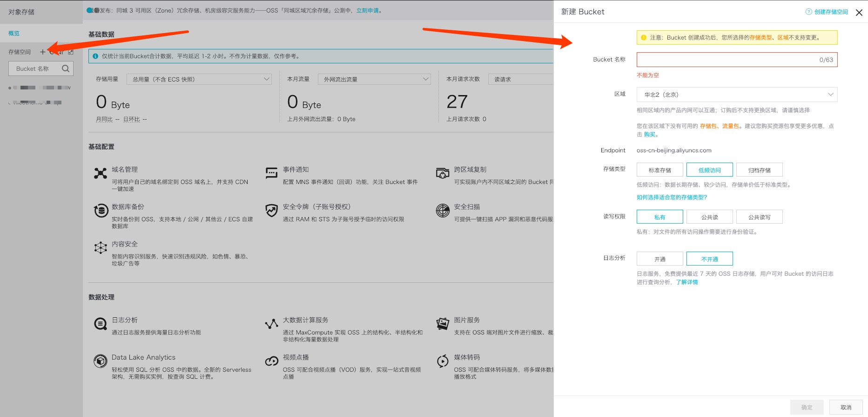868x417 pixels.
Task: Open the 视频点播 cloud icon
Action: tap(271, 361)
